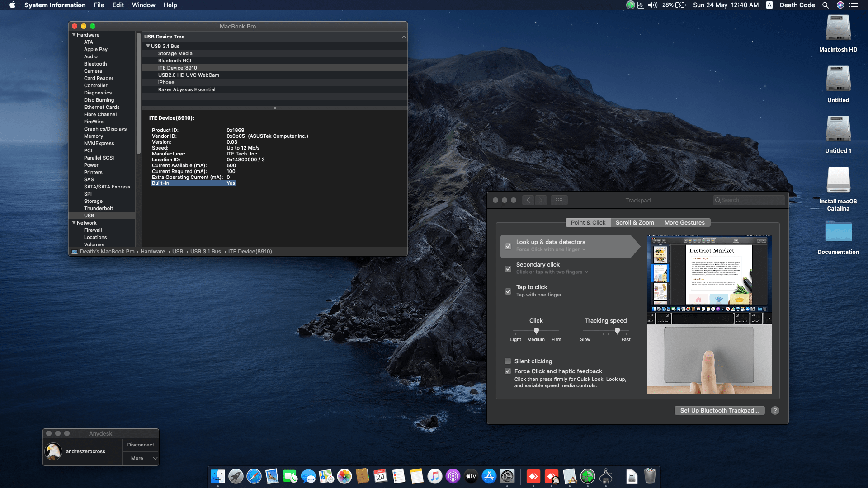
Task: Open Notes app in the Dock
Action: pyautogui.click(x=417, y=476)
